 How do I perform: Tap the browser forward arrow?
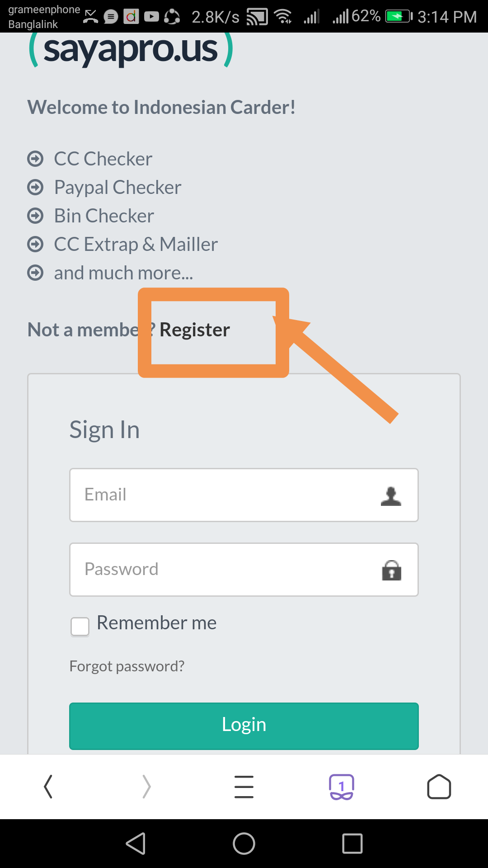146,787
